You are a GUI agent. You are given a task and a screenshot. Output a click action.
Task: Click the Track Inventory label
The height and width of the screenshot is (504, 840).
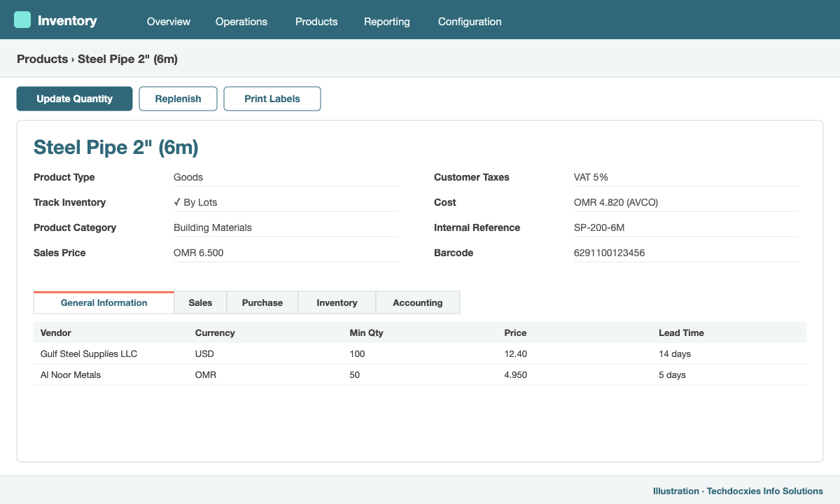69,202
